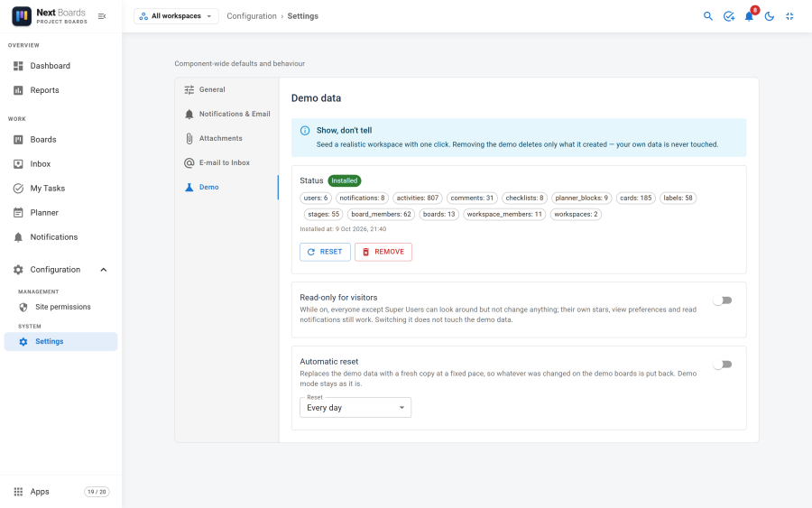
Task: Click the Configuration gear icon
Action: [18, 269]
